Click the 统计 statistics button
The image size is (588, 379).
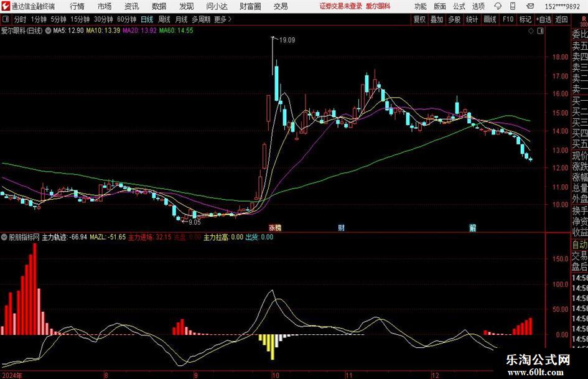472,19
